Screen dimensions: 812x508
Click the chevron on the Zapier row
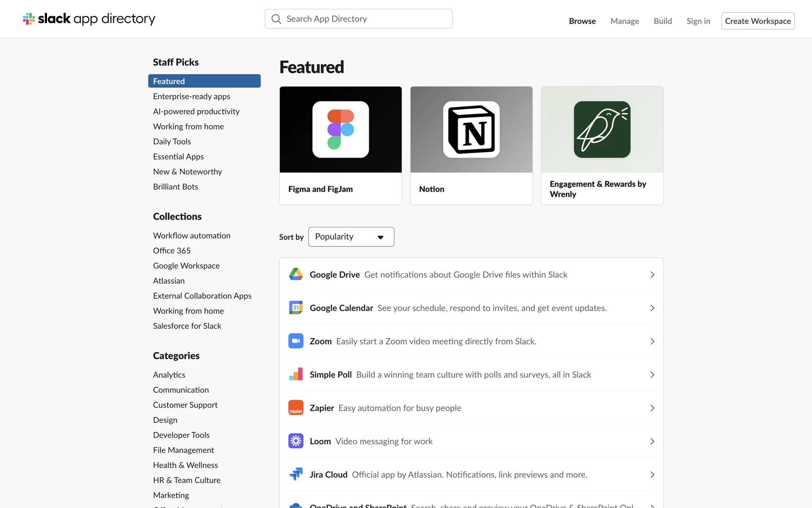[652, 408]
